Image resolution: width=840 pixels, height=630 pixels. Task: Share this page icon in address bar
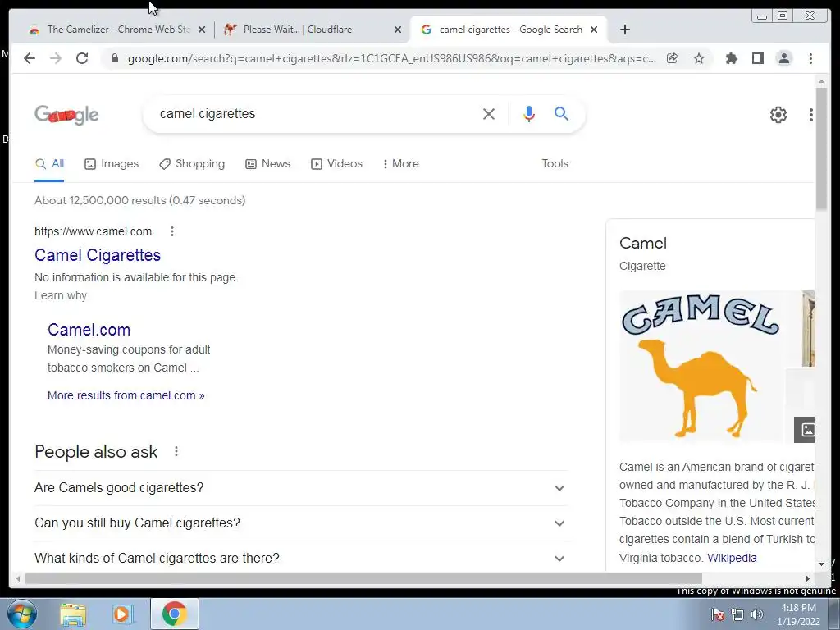coord(673,58)
